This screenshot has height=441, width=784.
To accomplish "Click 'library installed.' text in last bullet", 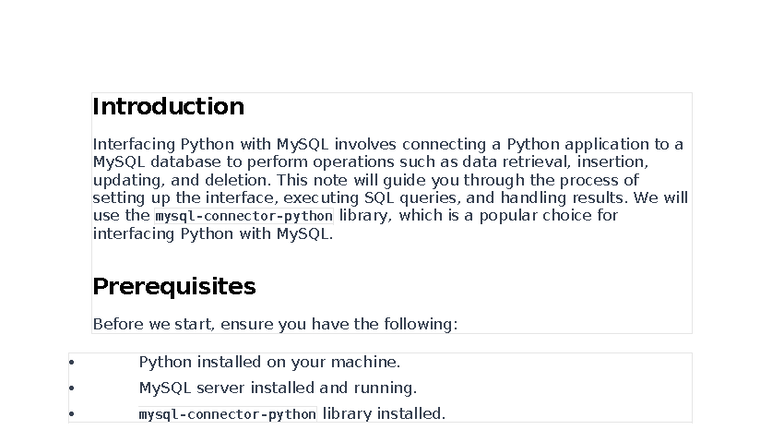I will coord(384,414).
